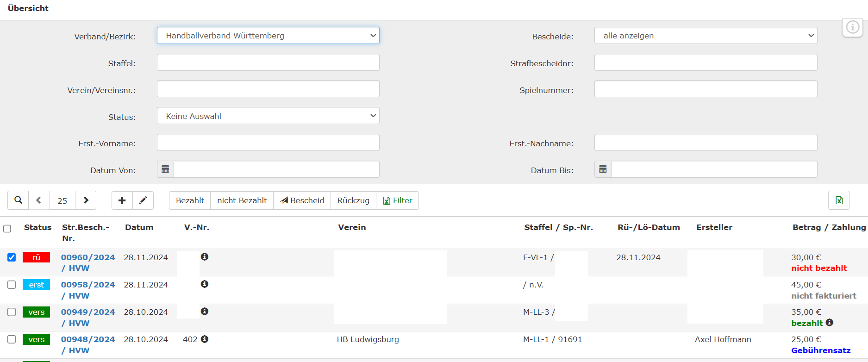This screenshot has width=868, height=362.
Task: Go to previous page with left arrow
Action: tap(39, 200)
